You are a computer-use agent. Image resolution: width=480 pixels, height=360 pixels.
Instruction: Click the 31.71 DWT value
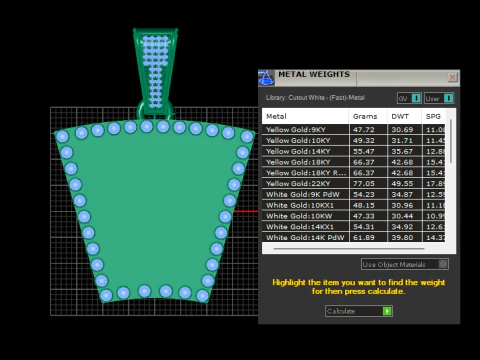pyautogui.click(x=402, y=140)
